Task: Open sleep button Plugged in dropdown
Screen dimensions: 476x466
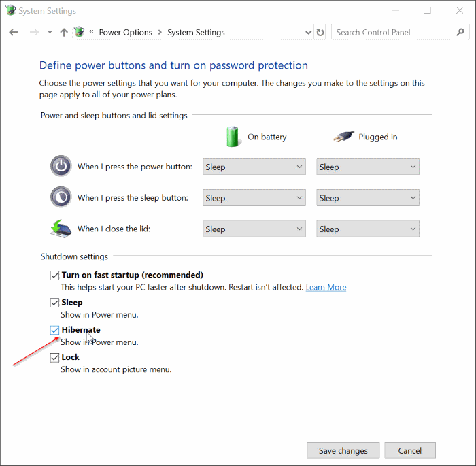Action: [368, 198]
